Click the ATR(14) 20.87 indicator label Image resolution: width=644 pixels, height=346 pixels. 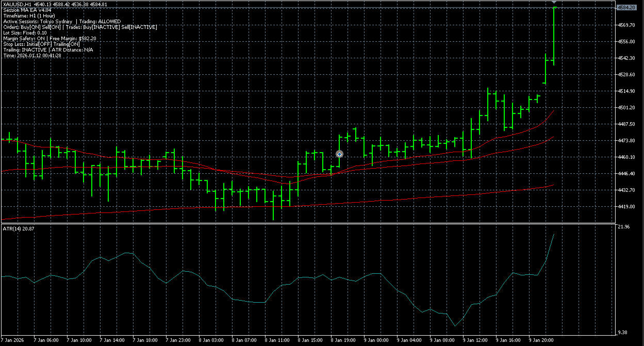pos(18,228)
